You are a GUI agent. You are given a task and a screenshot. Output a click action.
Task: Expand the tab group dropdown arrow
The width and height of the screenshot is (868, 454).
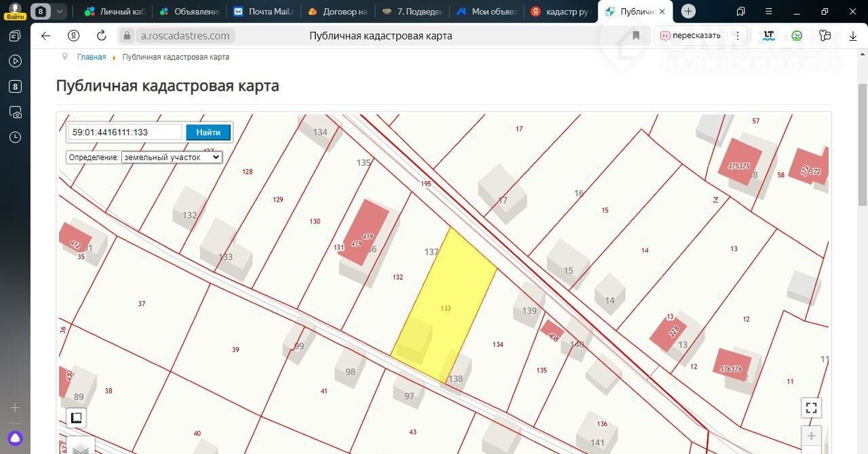[60, 12]
